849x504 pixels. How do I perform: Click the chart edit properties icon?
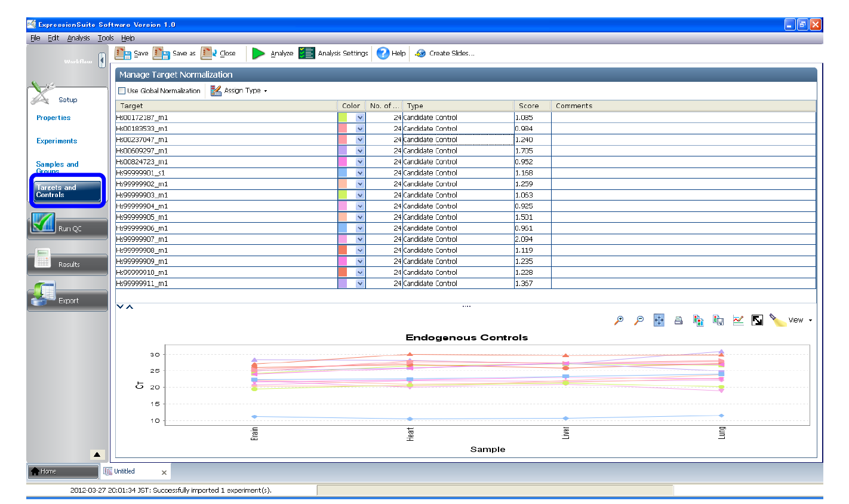pyautogui.click(x=739, y=321)
